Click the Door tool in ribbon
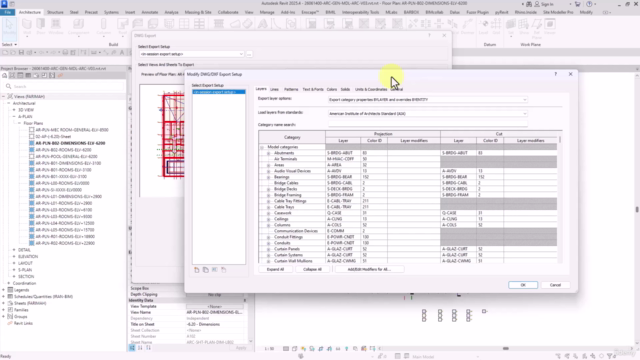 tap(41, 27)
